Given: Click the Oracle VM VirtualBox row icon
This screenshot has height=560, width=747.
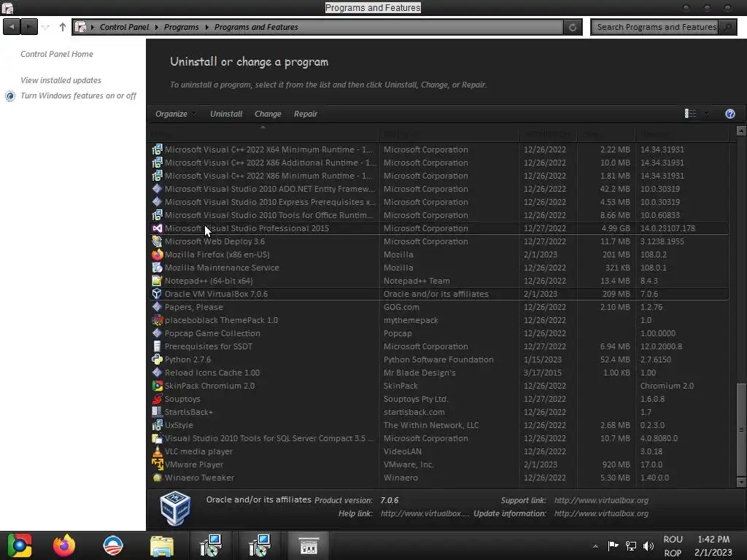Looking at the screenshot, I should [157, 294].
